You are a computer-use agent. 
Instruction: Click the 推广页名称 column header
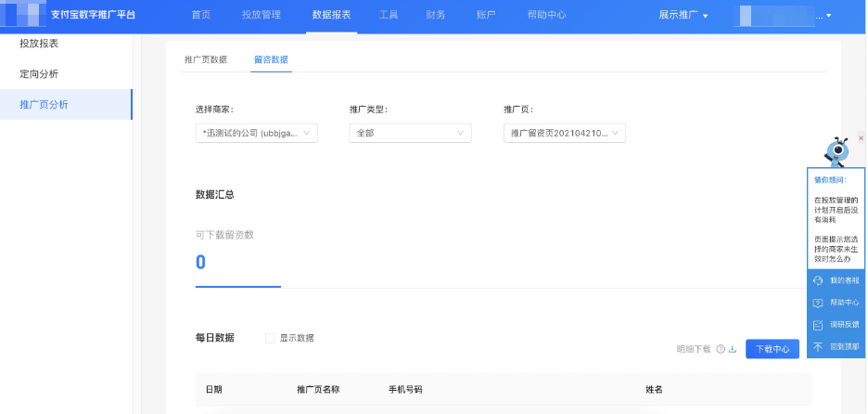pos(318,390)
